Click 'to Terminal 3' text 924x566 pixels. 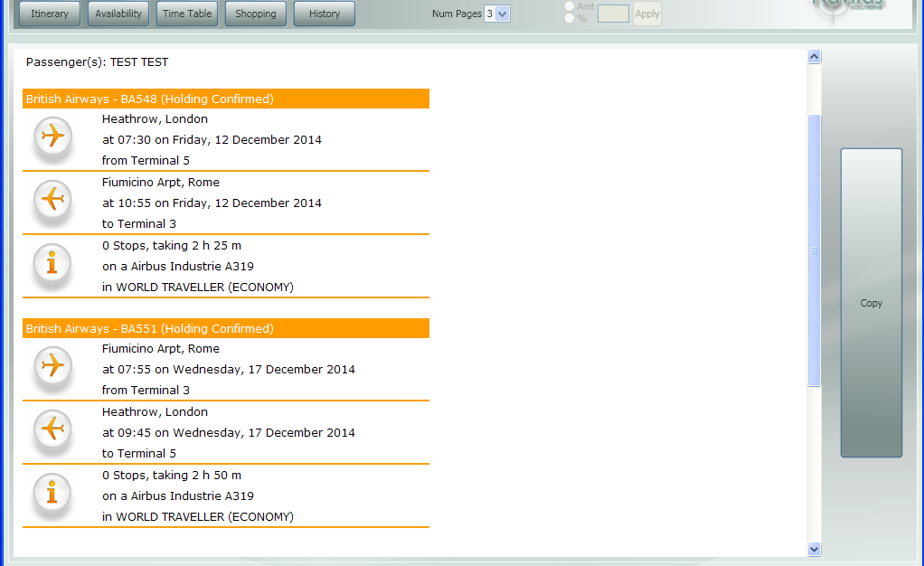click(x=139, y=223)
